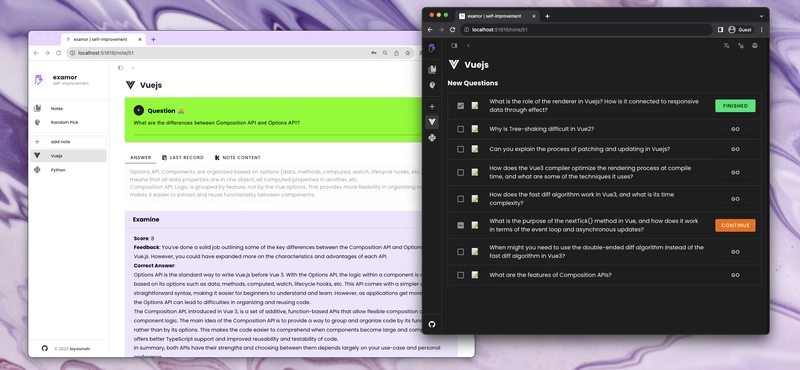Uncheck the renderer role question checkbox
Image resolution: width=800 pixels, height=370 pixels.
click(x=460, y=106)
